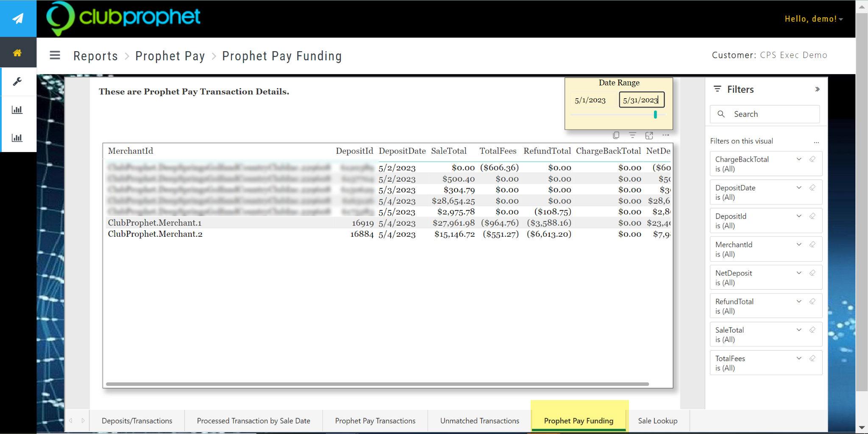Click DepositId 16919 cell
Screen dimensions: 868x434
[363, 223]
